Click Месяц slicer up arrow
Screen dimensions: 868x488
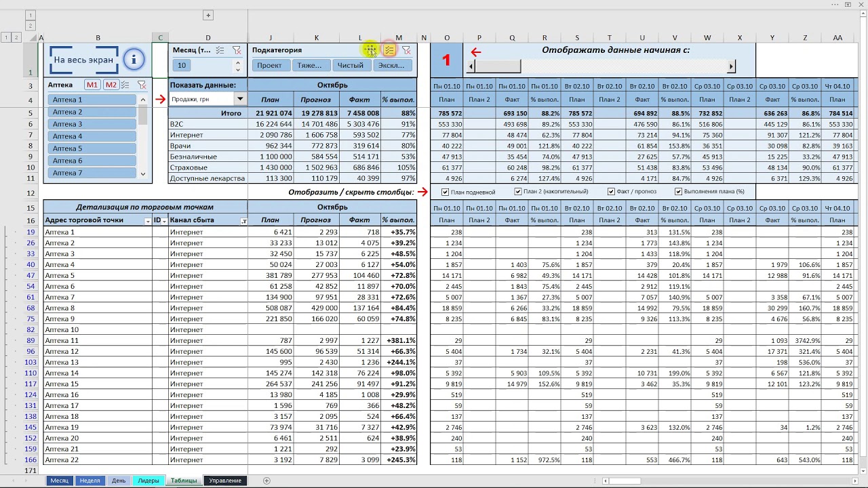click(x=237, y=62)
